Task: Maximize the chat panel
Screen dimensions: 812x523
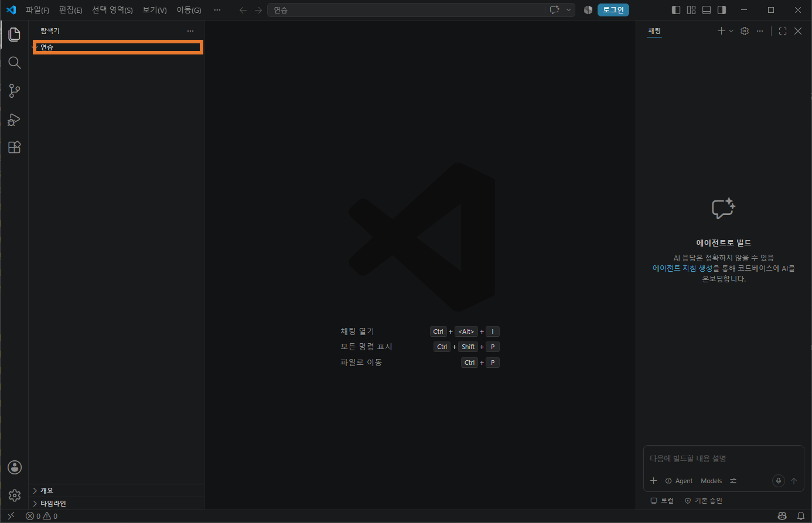Action: [783, 31]
